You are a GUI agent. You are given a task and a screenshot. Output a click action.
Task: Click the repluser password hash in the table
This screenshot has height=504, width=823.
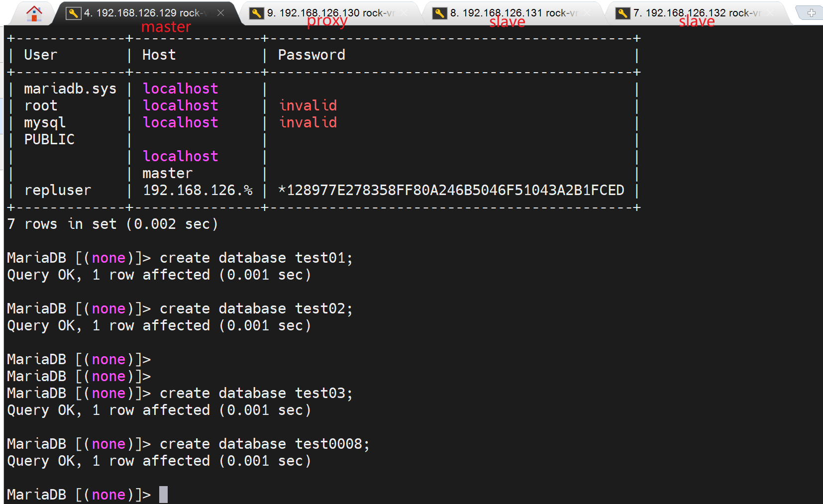(x=451, y=191)
